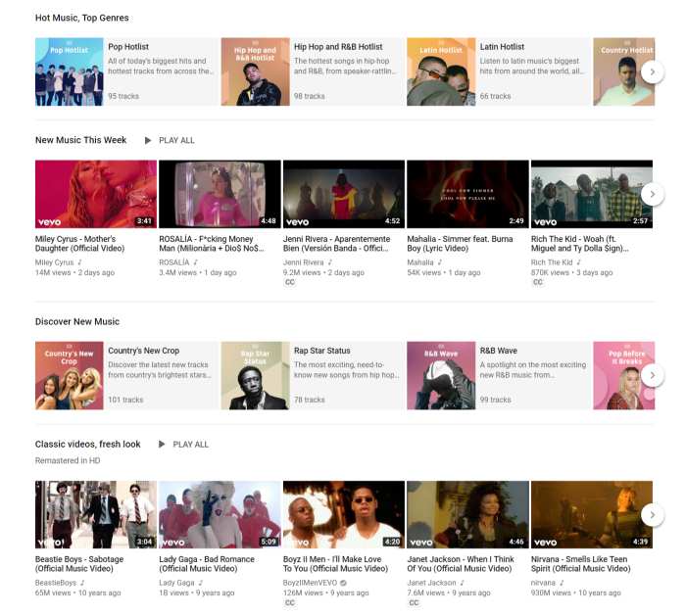This screenshot has height=616, width=686.
Task: Open the Rich The Kid - Woah title
Action: coord(580,244)
